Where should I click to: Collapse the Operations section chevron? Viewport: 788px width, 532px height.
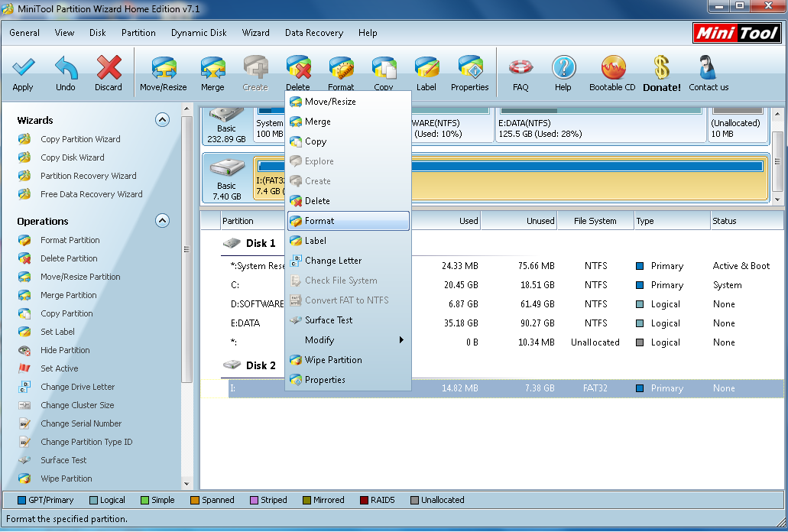point(162,221)
